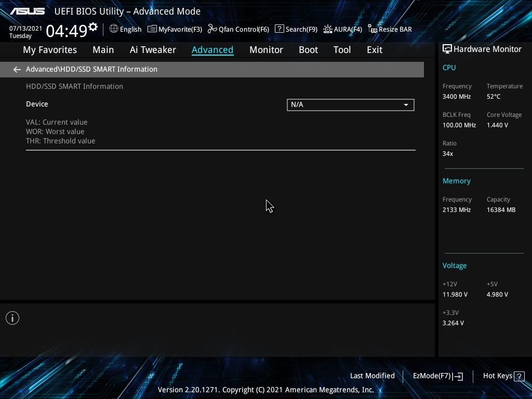
Task: Click the Device dropdown arrow
Action: click(406, 105)
